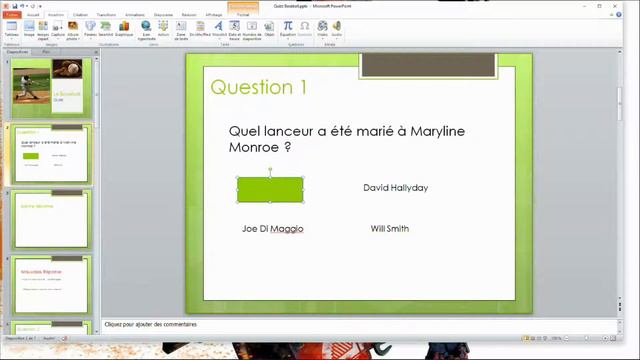Viewport: 640px width, 360px height.
Task: Open Customize Quick Access Toolbar arrow
Action: pyautogui.click(x=40, y=6)
